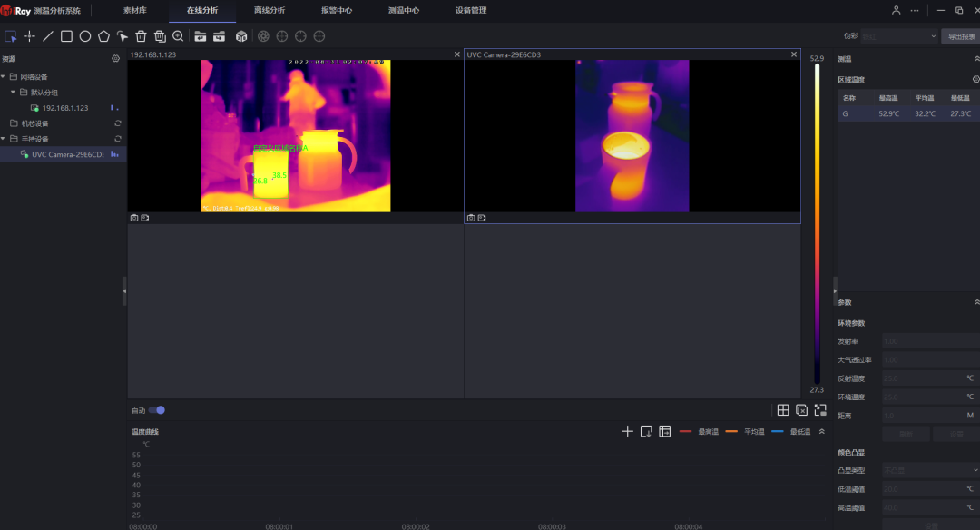Click the 导出报表 export report button
Screen dimensions: 980x530
tap(961, 36)
